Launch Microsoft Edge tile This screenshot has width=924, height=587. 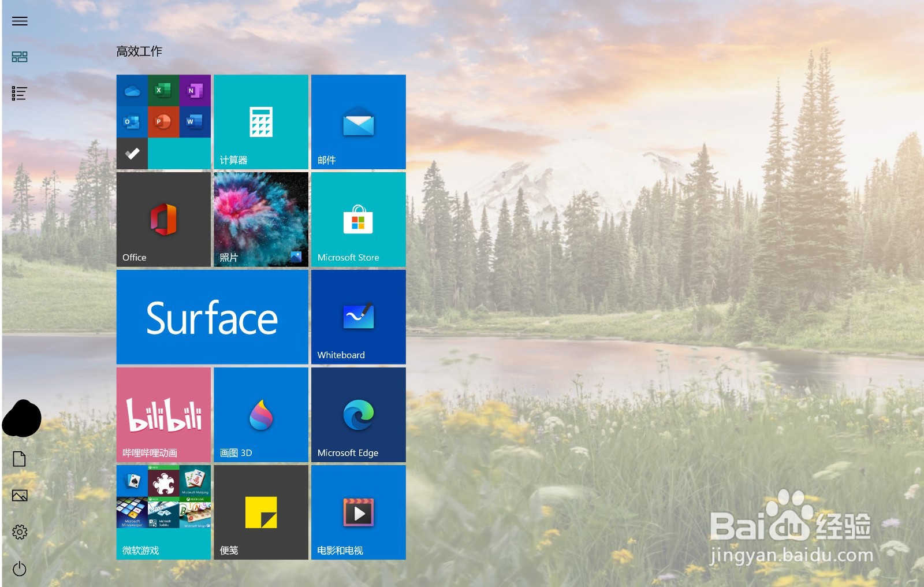pos(359,415)
